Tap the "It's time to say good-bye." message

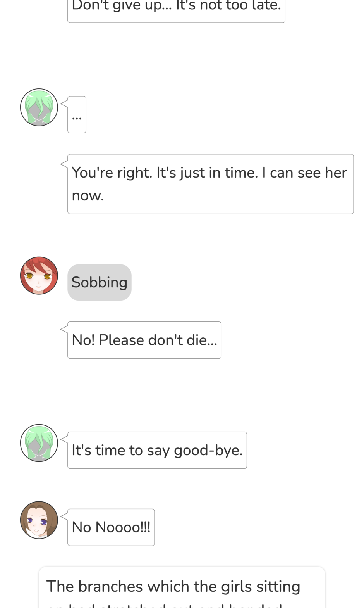(x=157, y=450)
